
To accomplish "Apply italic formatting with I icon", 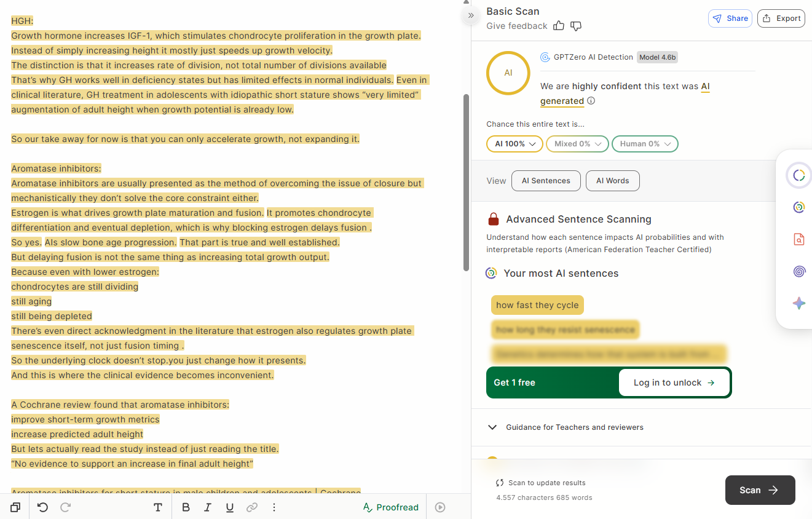I will pyautogui.click(x=208, y=507).
